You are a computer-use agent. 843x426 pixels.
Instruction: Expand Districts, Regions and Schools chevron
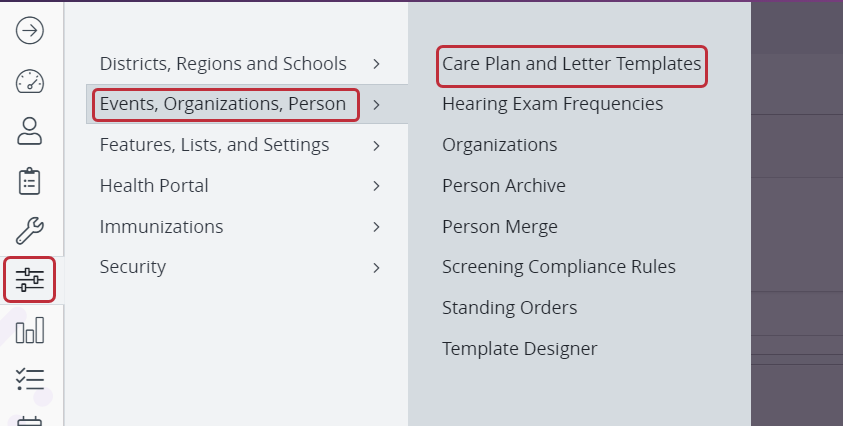376,64
